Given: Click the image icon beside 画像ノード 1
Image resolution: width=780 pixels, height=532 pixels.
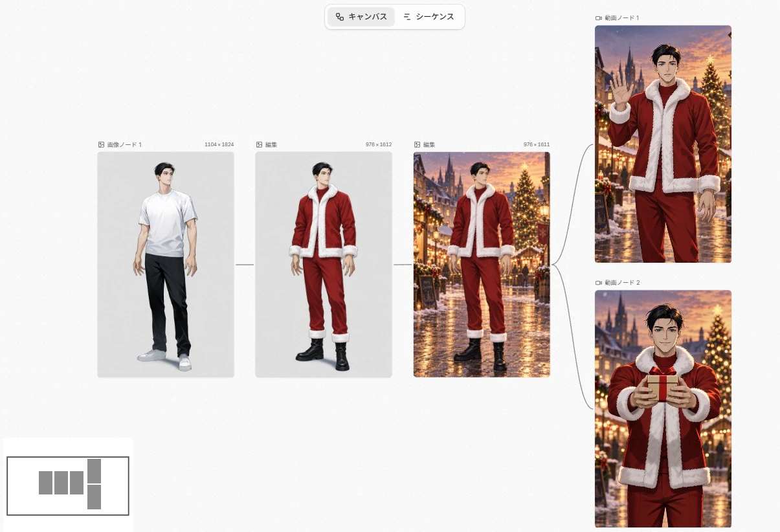Looking at the screenshot, I should click(101, 145).
